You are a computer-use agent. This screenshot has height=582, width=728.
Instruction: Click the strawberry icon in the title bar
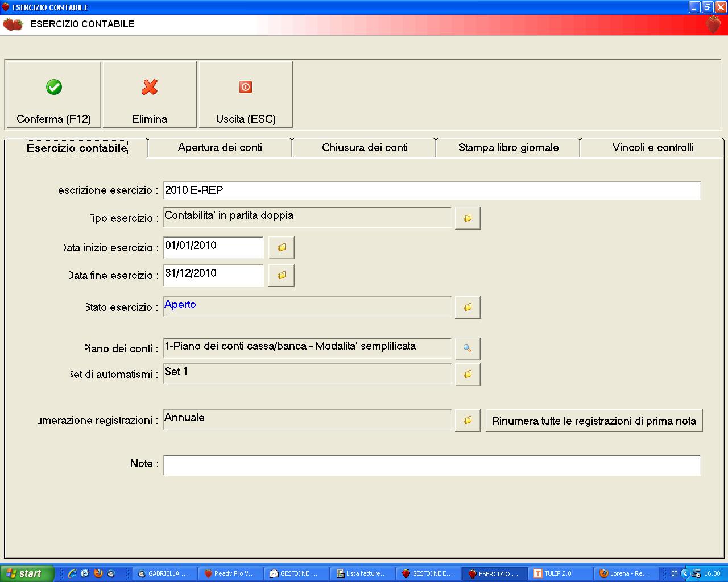pos(6,7)
